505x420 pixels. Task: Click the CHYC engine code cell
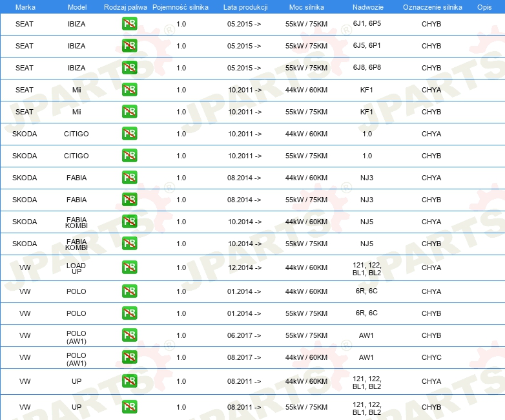(x=431, y=357)
